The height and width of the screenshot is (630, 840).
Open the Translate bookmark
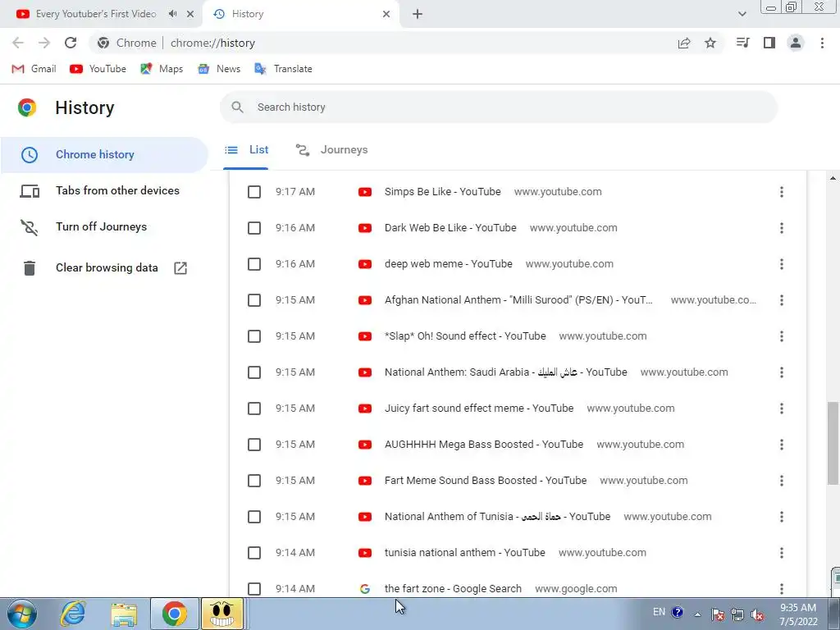coord(283,69)
